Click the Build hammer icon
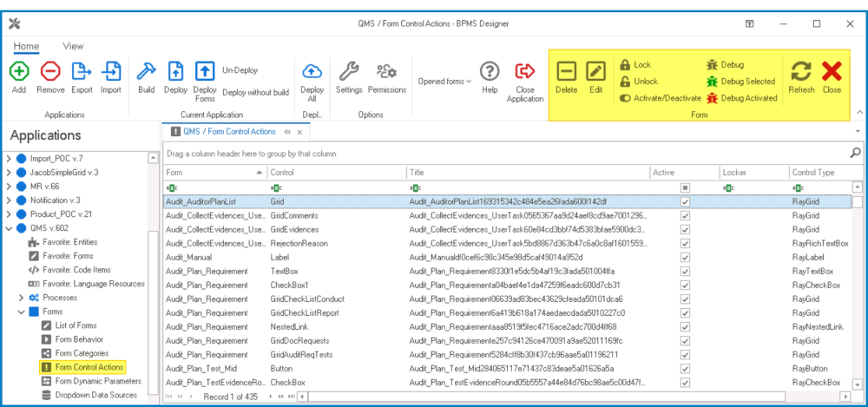Screen dimensions: 868x407 [146, 71]
